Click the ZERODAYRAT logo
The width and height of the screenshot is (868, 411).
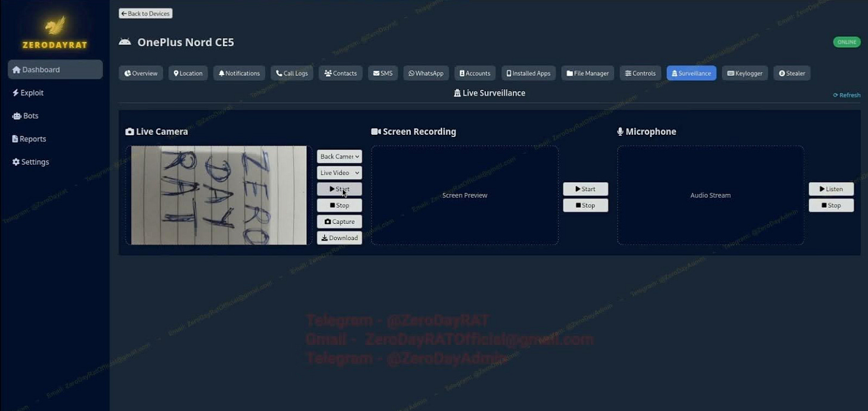(55, 32)
